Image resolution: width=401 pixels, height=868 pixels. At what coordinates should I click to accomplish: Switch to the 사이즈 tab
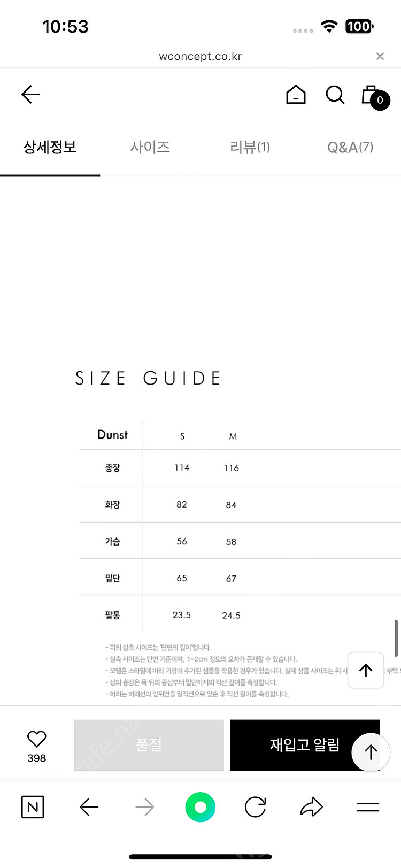[x=150, y=147]
